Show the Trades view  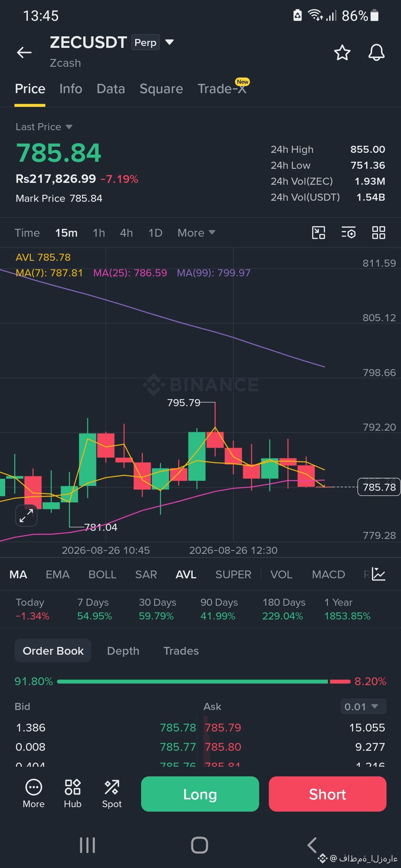click(181, 651)
